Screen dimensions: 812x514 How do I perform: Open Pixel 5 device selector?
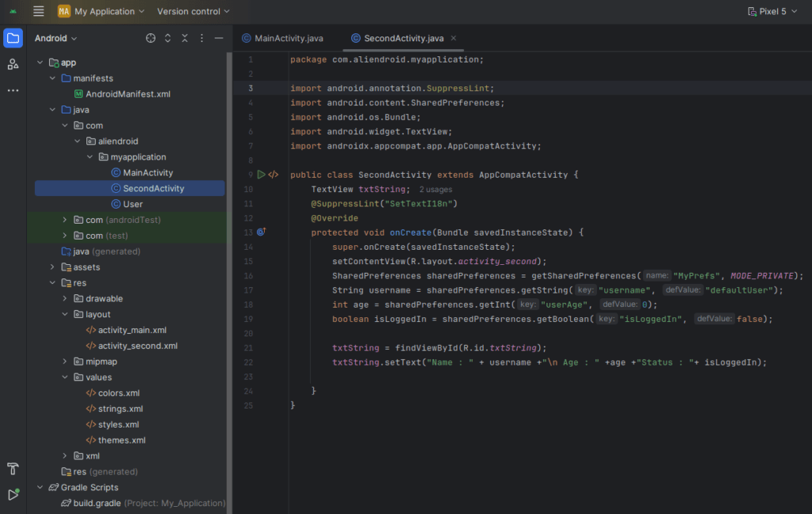(x=772, y=11)
